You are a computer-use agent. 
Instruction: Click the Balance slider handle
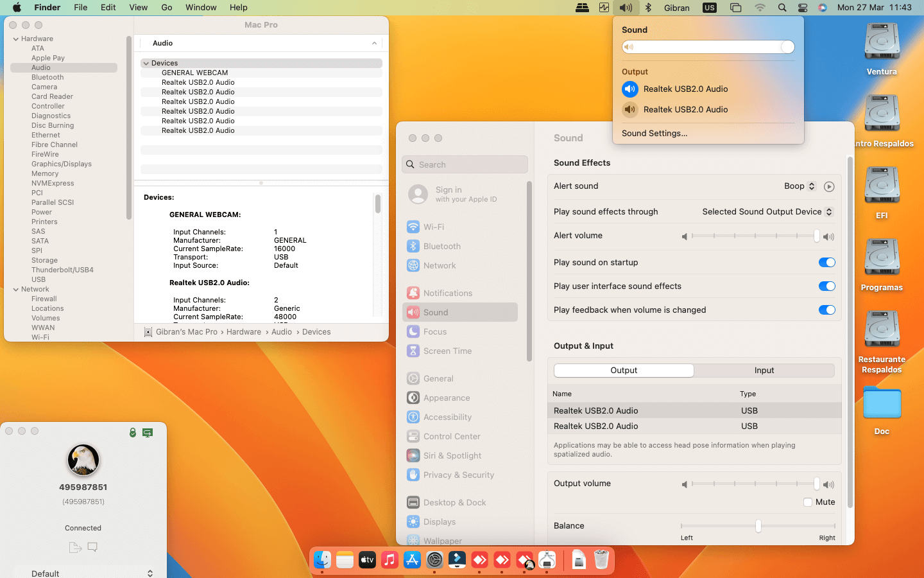[x=758, y=526]
